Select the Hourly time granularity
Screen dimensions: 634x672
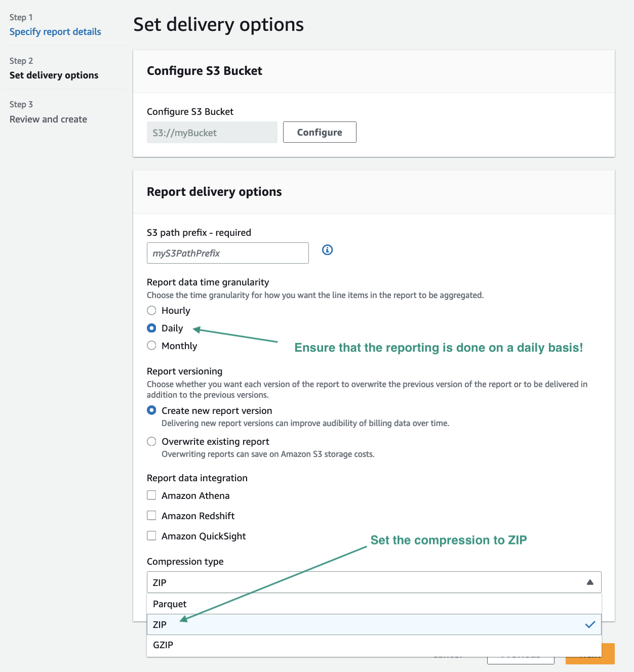tap(151, 310)
